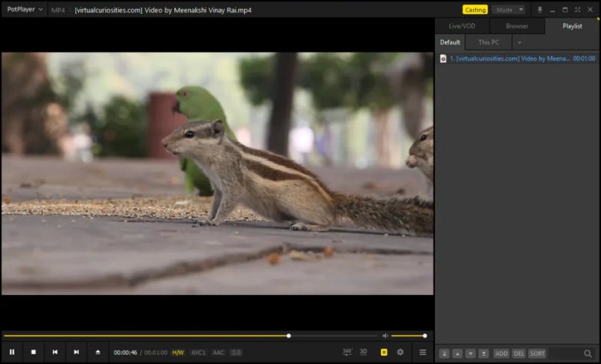Open the Mode dropdown
The height and width of the screenshot is (364, 601).
pos(509,10)
